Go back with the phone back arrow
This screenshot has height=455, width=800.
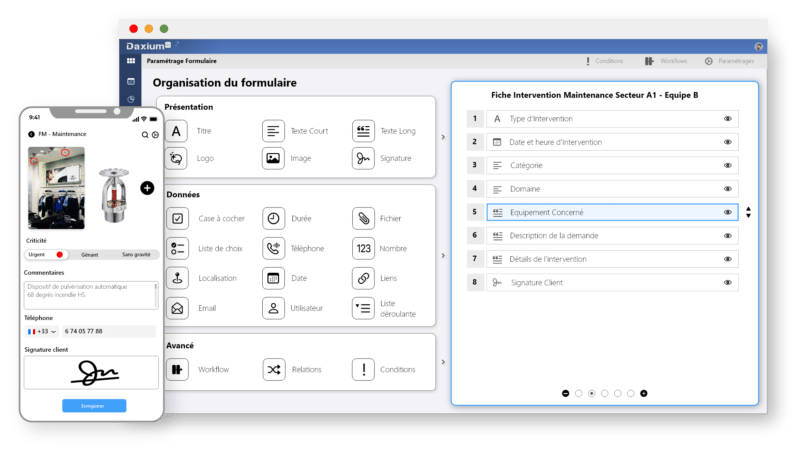pos(31,134)
